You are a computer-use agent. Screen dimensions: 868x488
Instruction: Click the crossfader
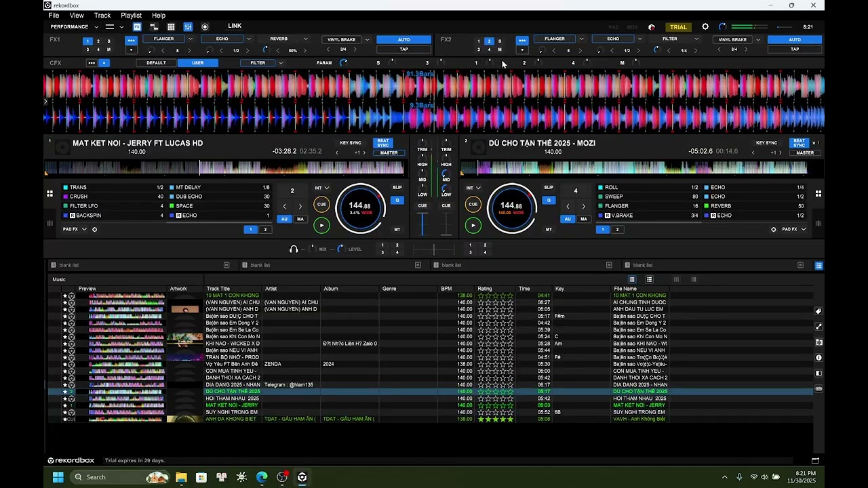point(434,249)
